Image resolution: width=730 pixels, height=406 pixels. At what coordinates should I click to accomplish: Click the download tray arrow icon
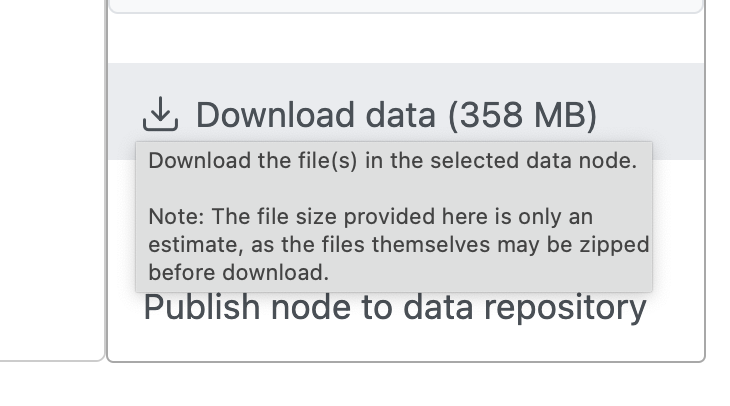160,115
